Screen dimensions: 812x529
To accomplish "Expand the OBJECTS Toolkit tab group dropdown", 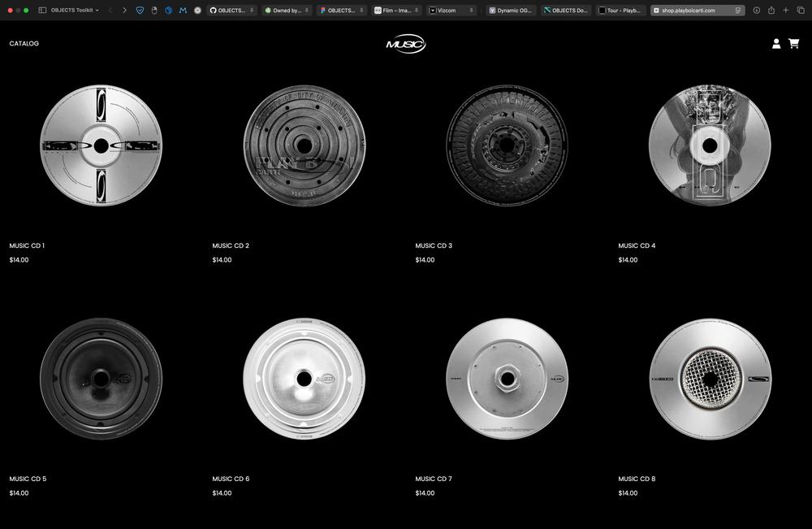I will (75, 11).
